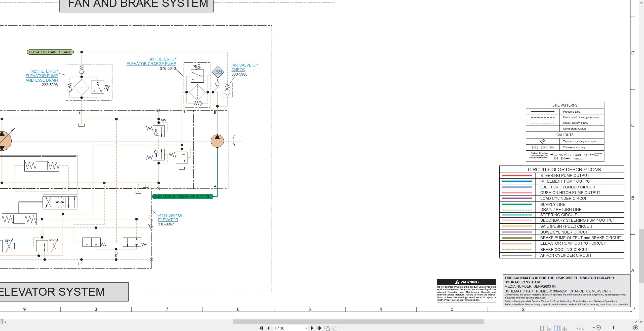The image size is (644, 331).
Task: Open the (44) PUMP GP ELEVATOR link
Action: [171, 217]
